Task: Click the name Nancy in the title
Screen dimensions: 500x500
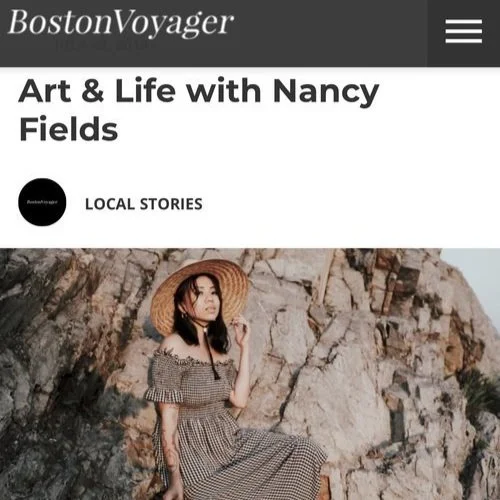Action: [x=326, y=92]
